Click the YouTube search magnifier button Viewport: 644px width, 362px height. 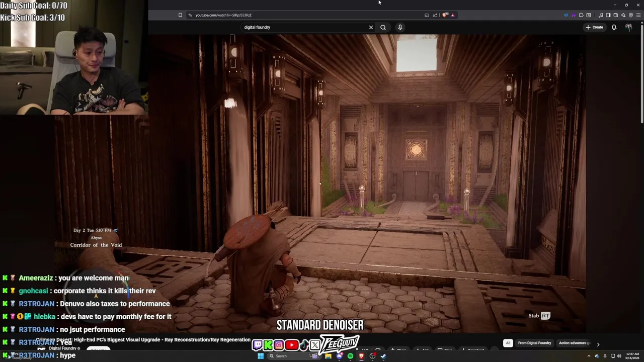[x=383, y=27]
